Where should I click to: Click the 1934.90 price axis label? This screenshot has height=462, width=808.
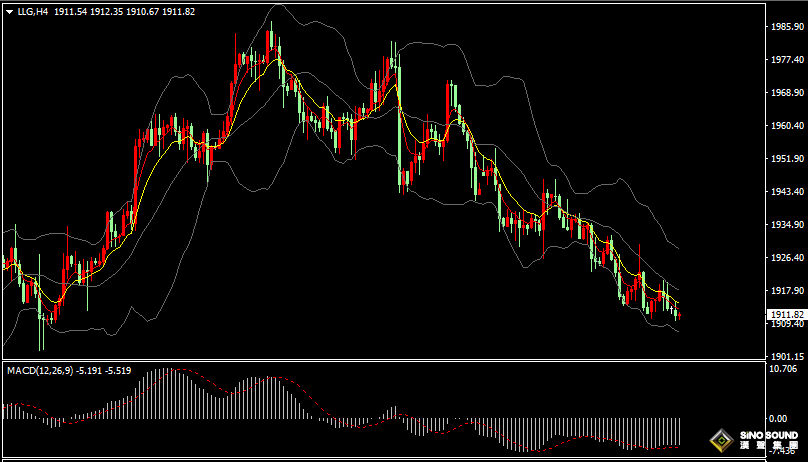point(787,224)
